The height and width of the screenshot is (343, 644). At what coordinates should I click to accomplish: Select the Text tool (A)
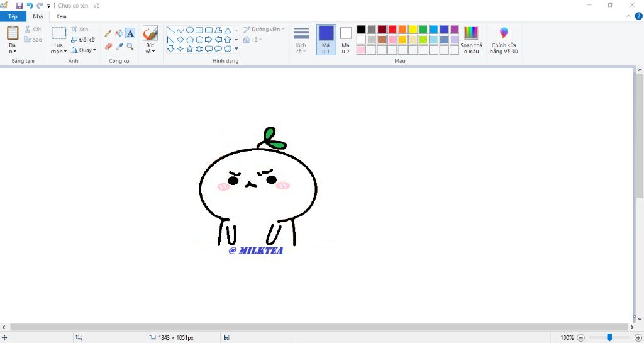(130, 33)
